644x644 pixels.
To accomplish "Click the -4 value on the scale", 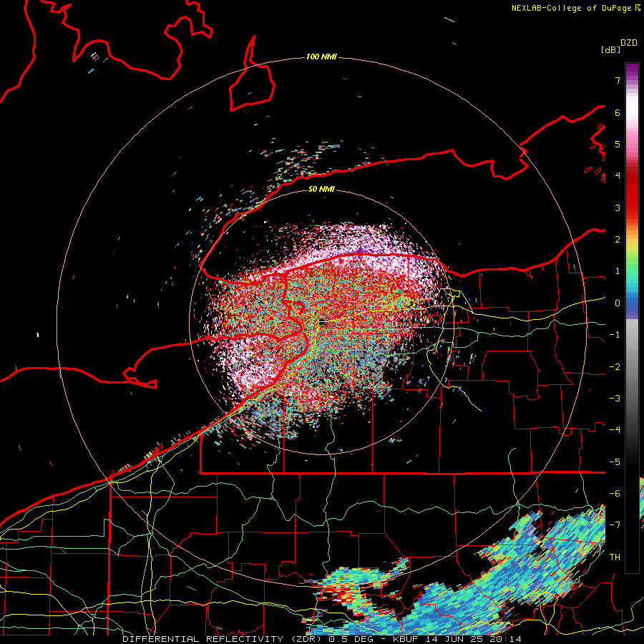I will click(615, 430).
